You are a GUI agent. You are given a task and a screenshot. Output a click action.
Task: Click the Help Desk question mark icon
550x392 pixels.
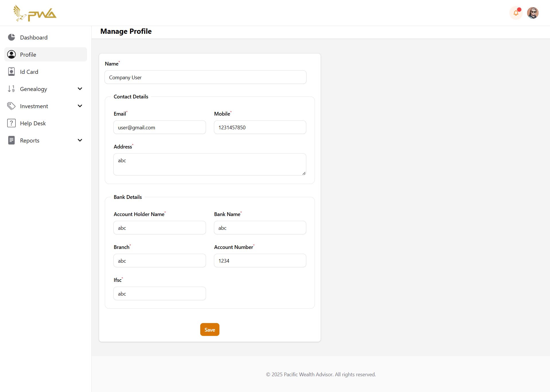[11, 123]
